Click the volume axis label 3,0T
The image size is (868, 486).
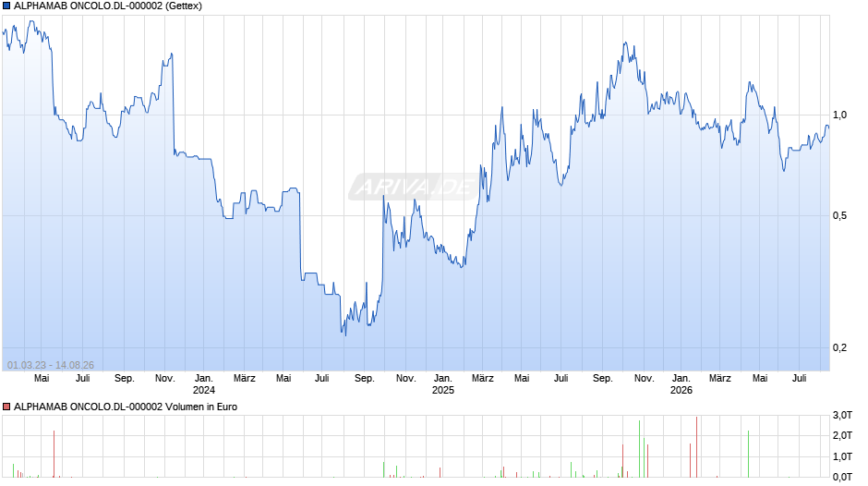pos(842,415)
